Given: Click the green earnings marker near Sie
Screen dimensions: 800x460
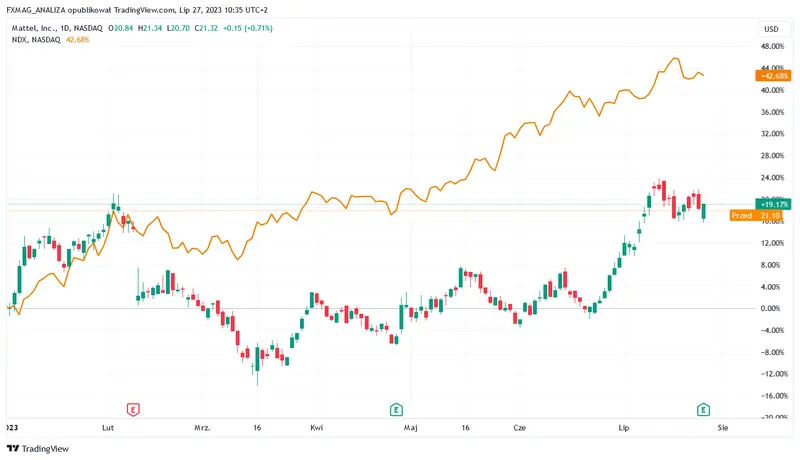Looking at the screenshot, I should (x=704, y=409).
